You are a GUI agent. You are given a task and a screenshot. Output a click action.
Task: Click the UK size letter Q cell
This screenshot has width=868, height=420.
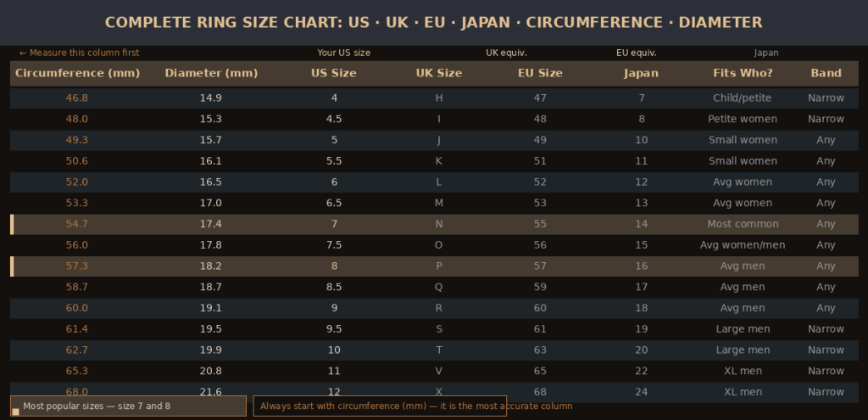[439, 287]
